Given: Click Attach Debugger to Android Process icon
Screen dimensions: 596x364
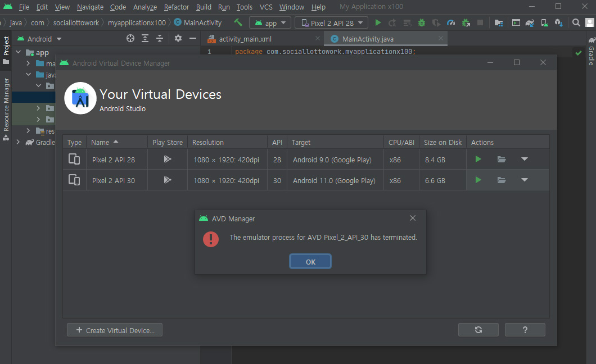Looking at the screenshot, I should coord(466,23).
